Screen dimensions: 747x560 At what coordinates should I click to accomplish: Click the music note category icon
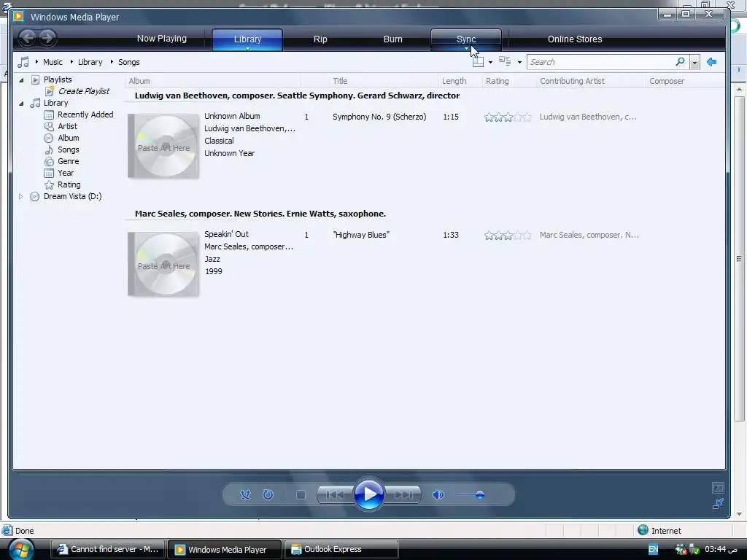[x=23, y=62]
